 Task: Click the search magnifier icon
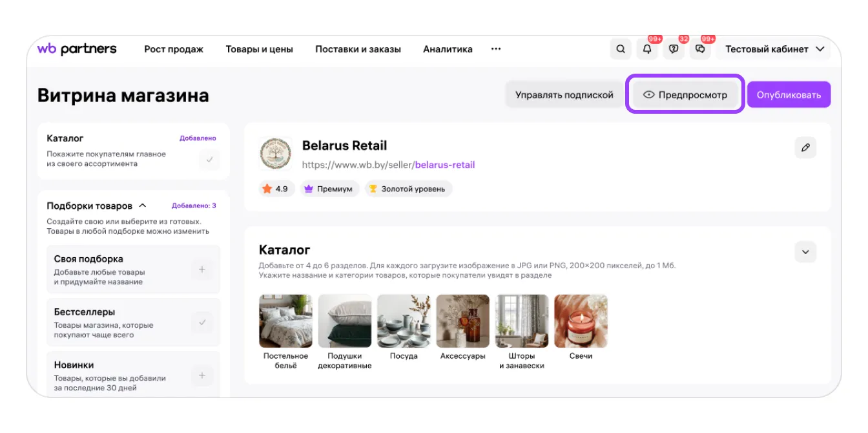621,49
